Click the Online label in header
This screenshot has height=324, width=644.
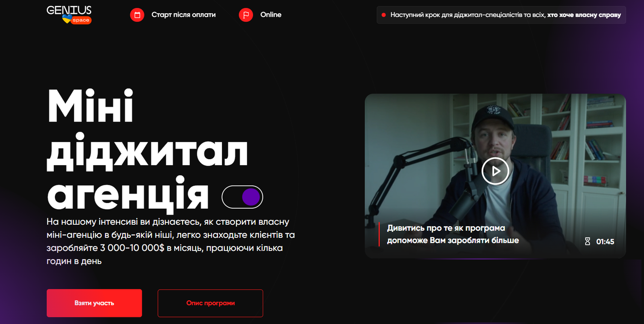pos(271,15)
